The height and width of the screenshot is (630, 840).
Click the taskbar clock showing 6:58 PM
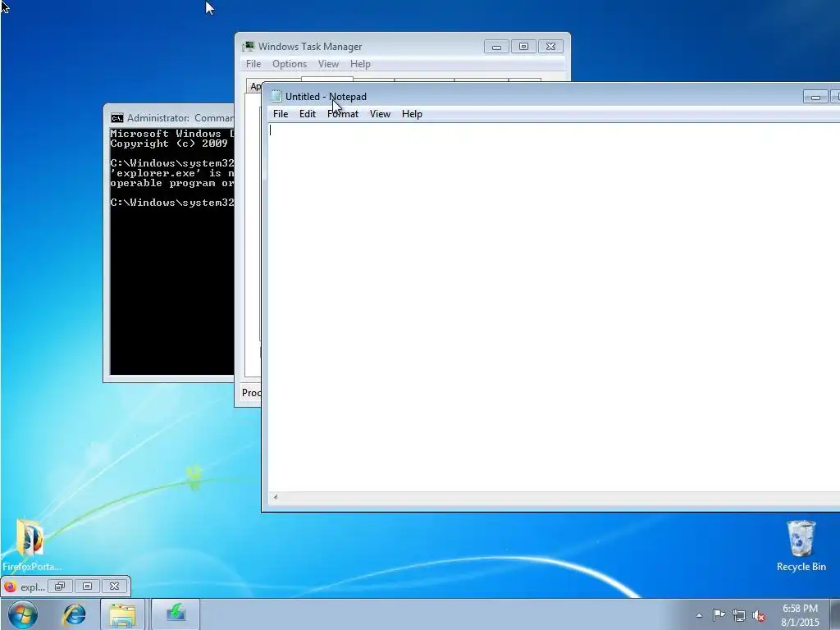coord(800,615)
